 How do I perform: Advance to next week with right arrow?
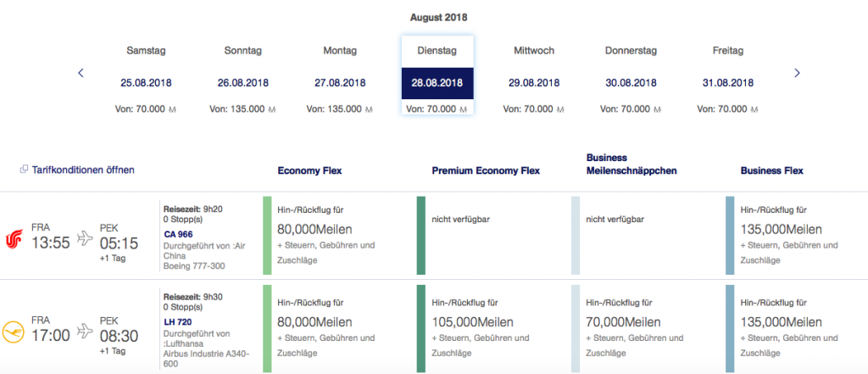pyautogui.click(x=797, y=73)
